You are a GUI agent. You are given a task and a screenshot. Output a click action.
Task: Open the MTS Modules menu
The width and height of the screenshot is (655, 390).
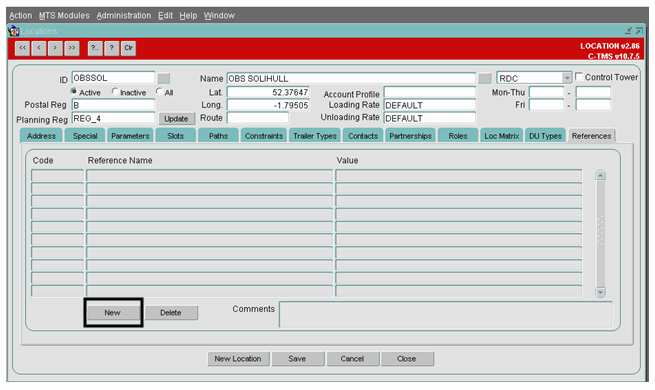tap(64, 16)
